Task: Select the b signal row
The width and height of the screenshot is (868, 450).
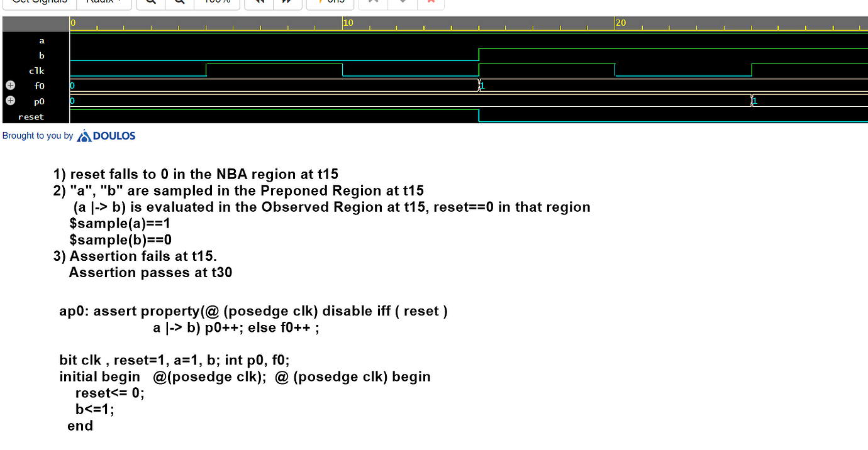Action: 42,55
